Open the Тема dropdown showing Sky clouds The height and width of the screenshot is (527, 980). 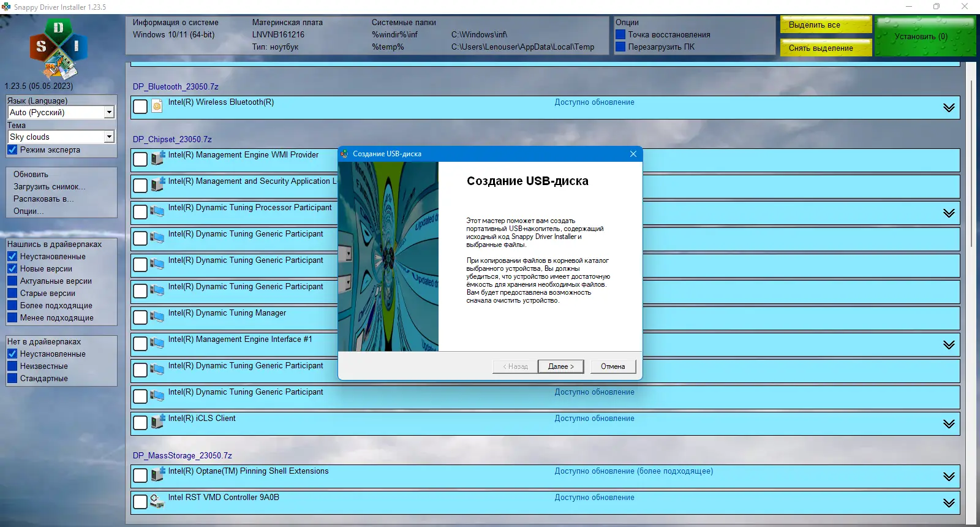(61, 137)
